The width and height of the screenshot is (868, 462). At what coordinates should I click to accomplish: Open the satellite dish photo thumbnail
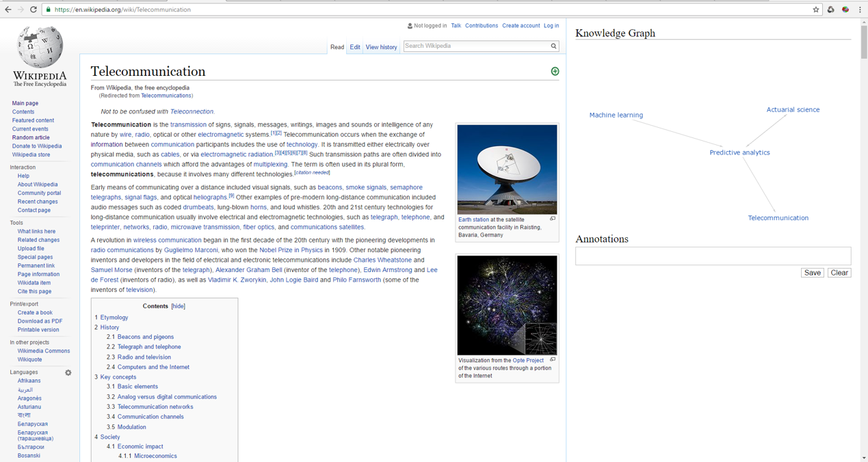click(x=507, y=169)
